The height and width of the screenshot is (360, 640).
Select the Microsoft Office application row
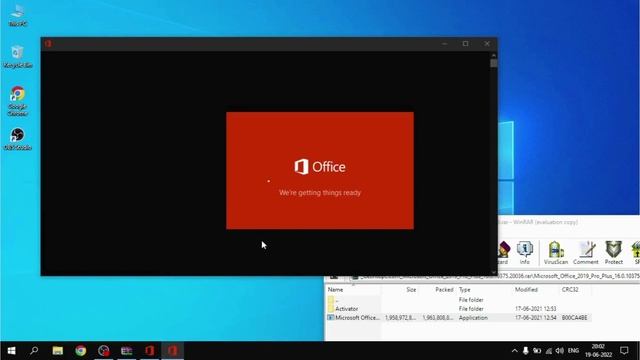(x=459, y=318)
